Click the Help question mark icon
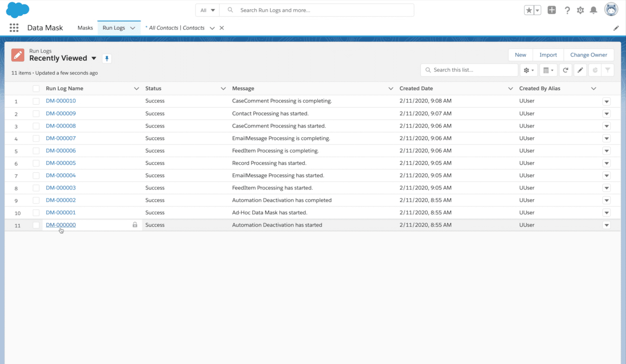Screen dimensions: 626x364 click(x=567, y=10)
